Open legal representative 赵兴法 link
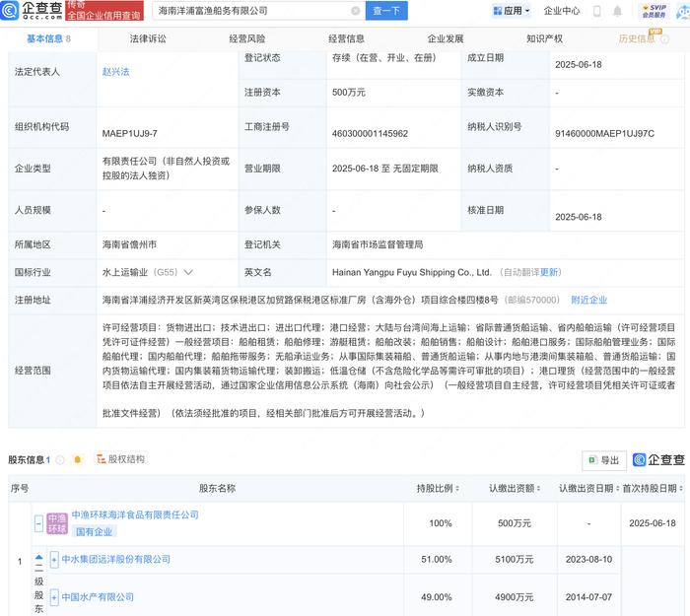The width and height of the screenshot is (690, 616). pyautogui.click(x=115, y=72)
